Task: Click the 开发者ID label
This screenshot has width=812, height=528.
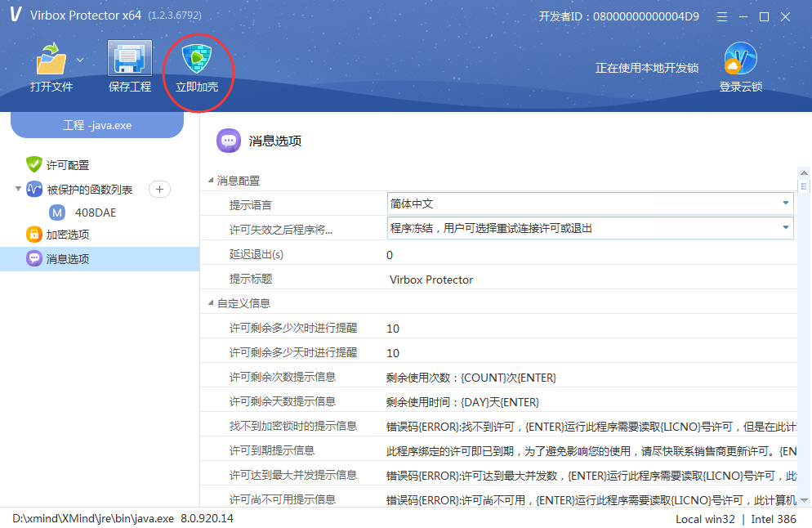Action: click(x=619, y=16)
